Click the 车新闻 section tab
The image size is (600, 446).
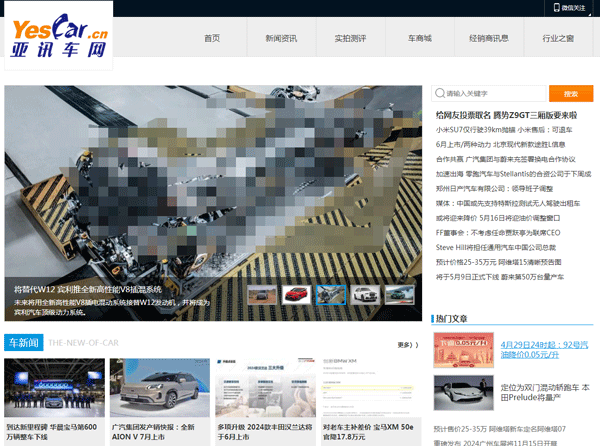point(24,342)
